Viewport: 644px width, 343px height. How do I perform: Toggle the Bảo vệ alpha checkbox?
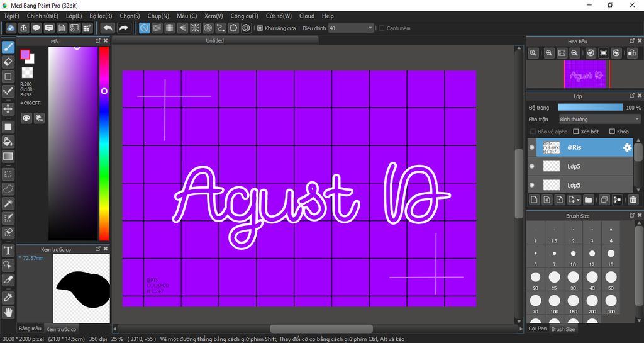tap(533, 132)
